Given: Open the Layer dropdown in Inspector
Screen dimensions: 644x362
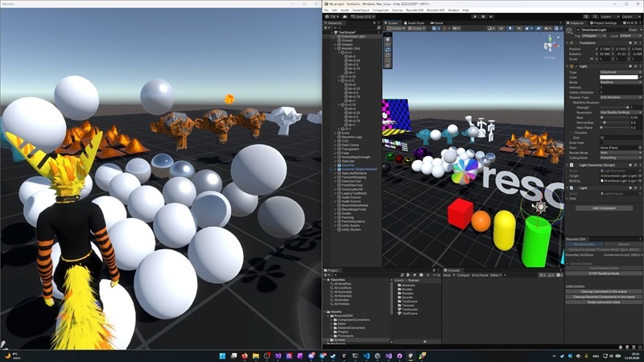Looking at the screenshot, I should 630,35.
